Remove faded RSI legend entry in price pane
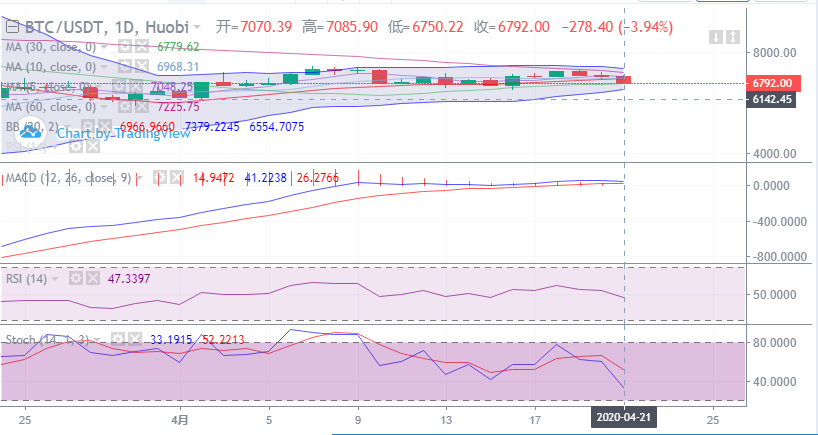 tap(92, 147)
